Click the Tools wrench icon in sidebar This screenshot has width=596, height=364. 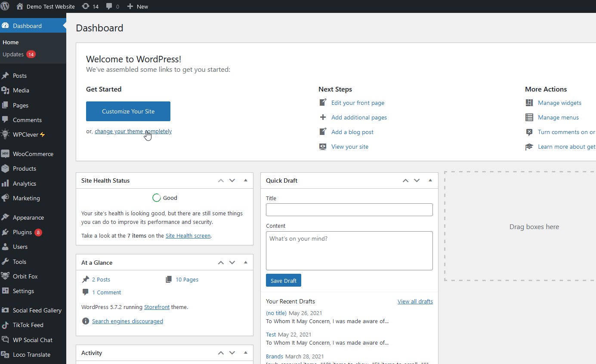coord(5,262)
